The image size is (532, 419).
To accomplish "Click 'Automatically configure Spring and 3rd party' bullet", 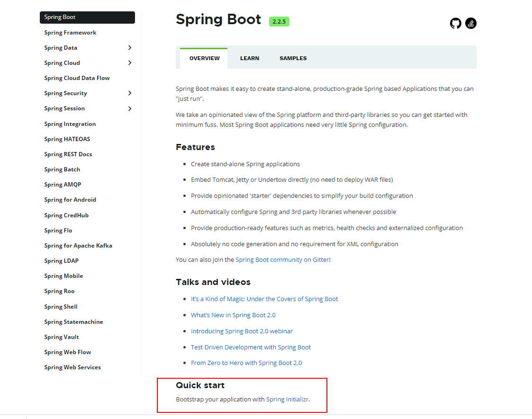I will [294, 212].
